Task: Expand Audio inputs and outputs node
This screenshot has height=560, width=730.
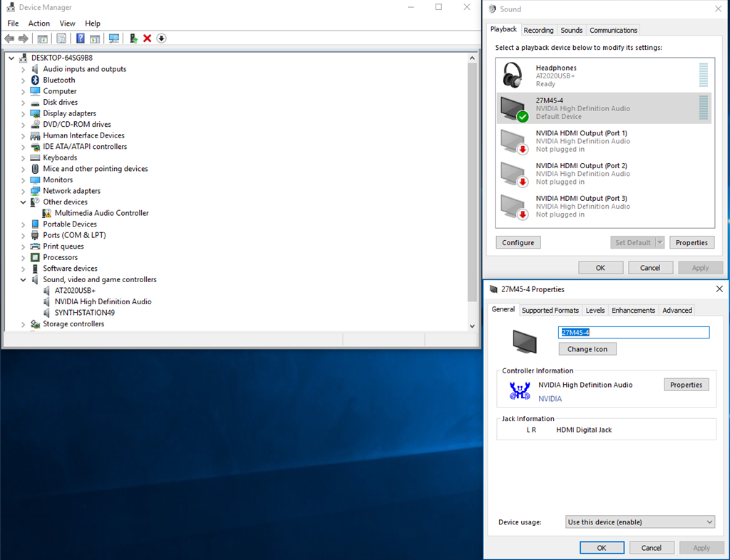Action: coord(24,69)
